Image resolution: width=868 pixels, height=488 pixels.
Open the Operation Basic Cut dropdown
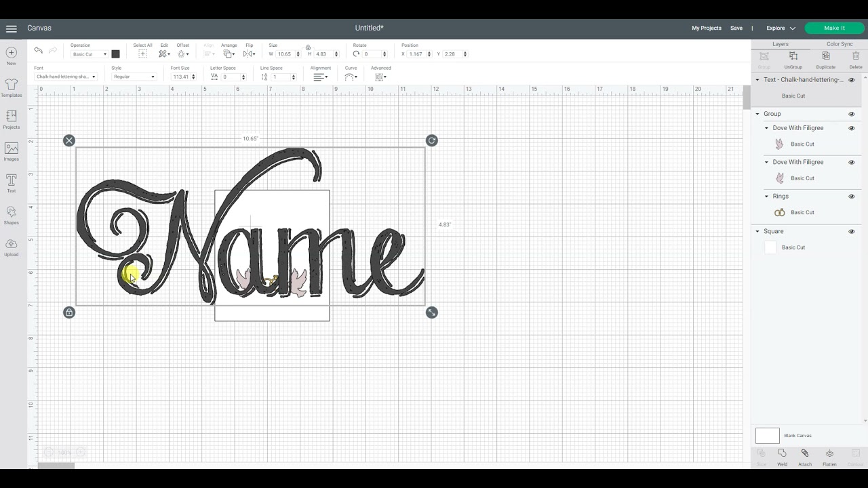89,54
